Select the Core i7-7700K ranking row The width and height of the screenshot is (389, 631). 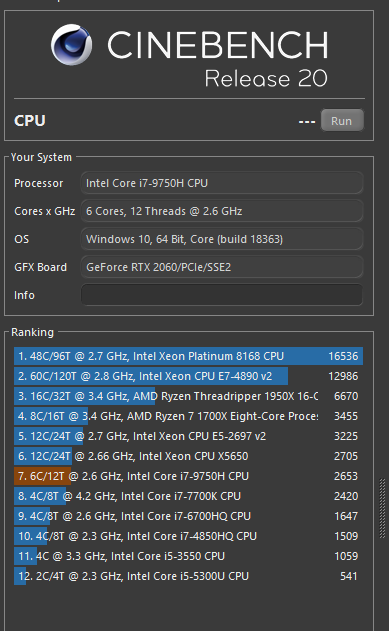pos(188,496)
